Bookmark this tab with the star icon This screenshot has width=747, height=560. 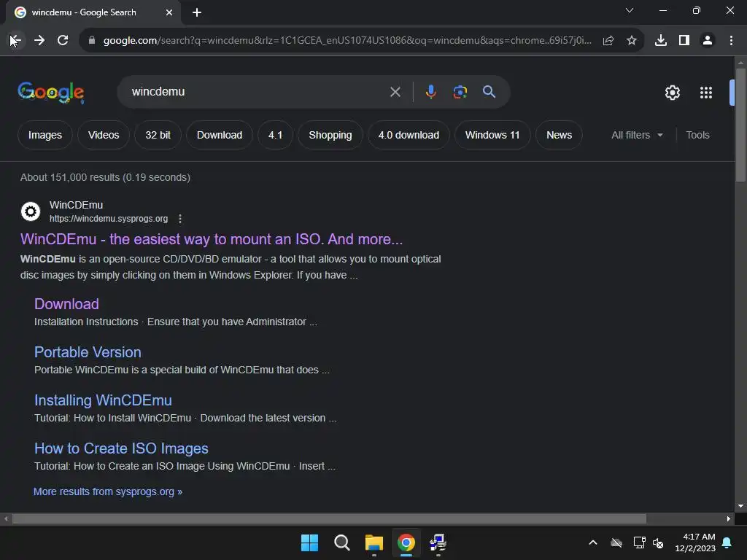pos(632,41)
